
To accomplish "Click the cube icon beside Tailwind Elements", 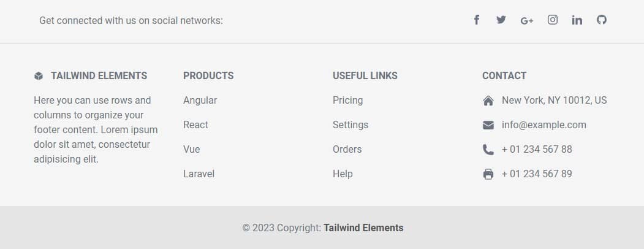I will [x=39, y=76].
